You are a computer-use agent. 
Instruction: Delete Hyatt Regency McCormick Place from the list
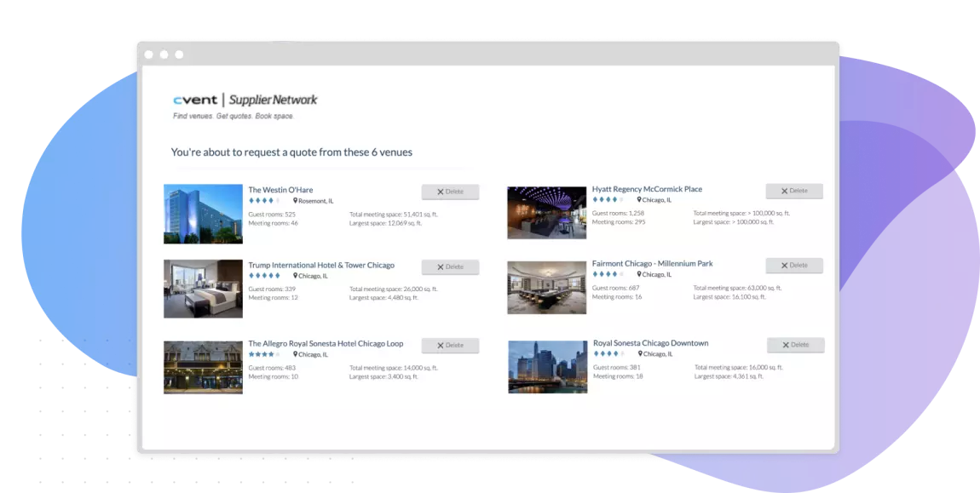(794, 191)
